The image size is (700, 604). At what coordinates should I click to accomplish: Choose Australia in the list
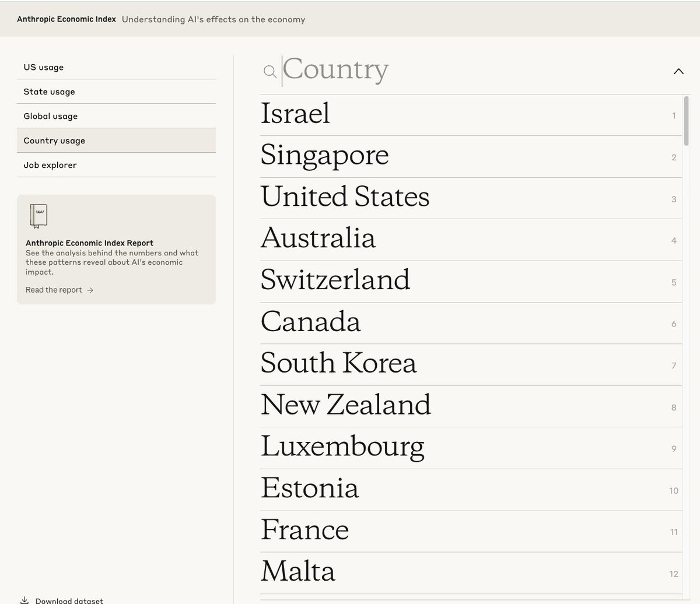coord(471,240)
